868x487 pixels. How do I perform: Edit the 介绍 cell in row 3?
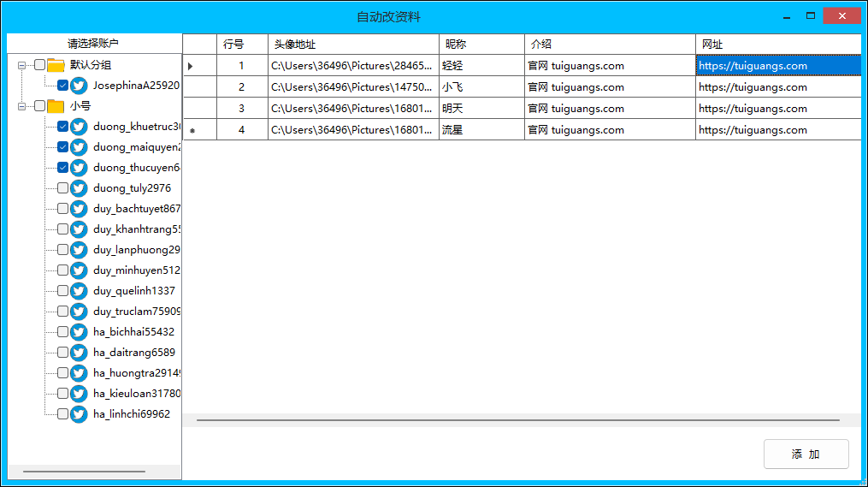coord(609,109)
